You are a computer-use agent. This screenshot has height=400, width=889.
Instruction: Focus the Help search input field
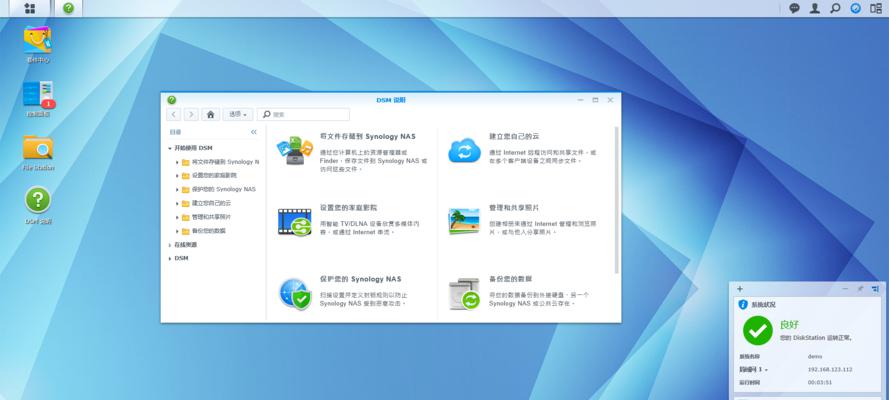coord(303,114)
